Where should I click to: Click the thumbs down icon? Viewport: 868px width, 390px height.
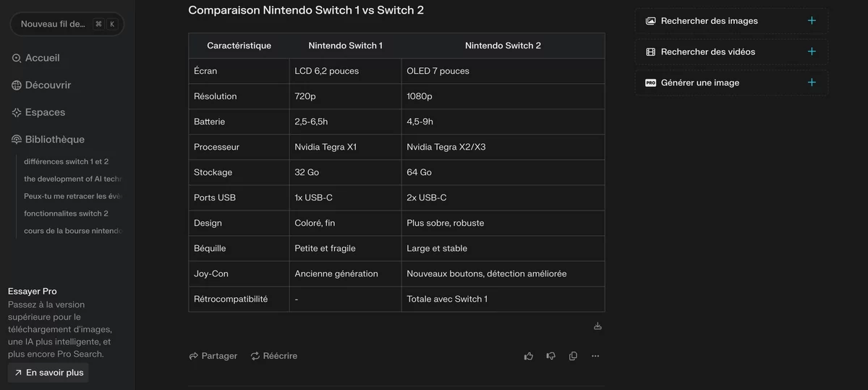[x=551, y=356]
